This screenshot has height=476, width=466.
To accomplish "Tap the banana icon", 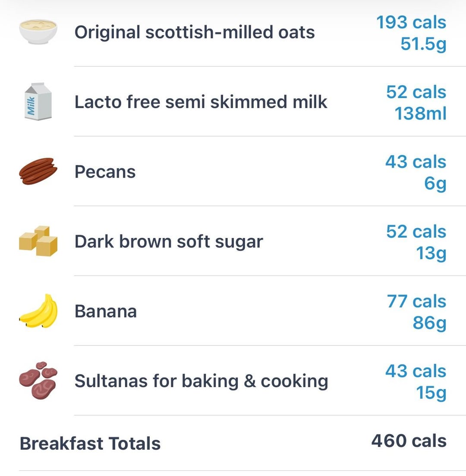I will (x=38, y=311).
